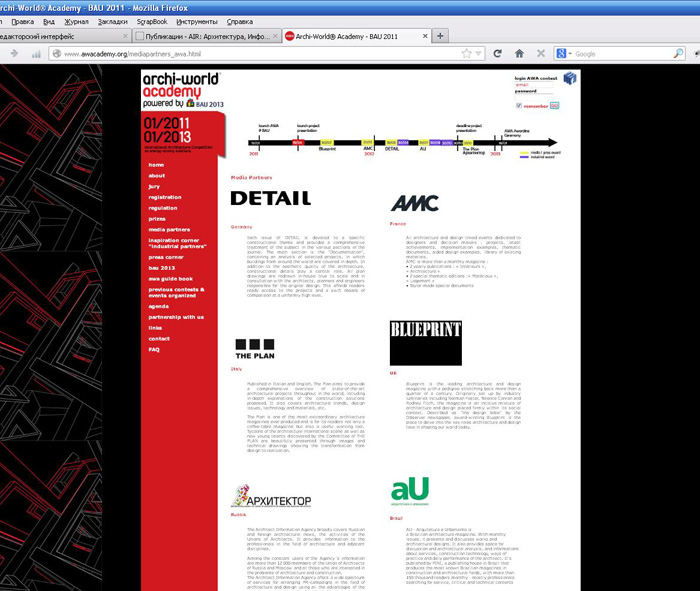
Task: Switch to the Публикации - AIR tab
Action: tap(207, 36)
